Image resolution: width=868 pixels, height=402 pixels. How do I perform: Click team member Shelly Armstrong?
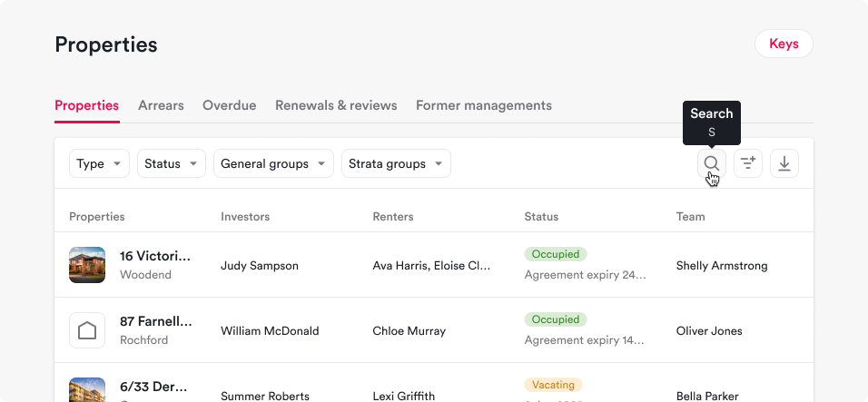pyautogui.click(x=722, y=265)
